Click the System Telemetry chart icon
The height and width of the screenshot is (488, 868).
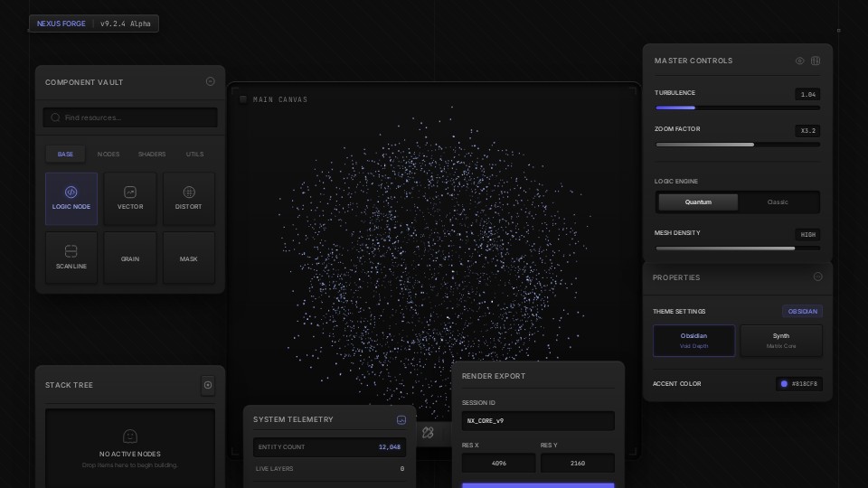tap(401, 420)
